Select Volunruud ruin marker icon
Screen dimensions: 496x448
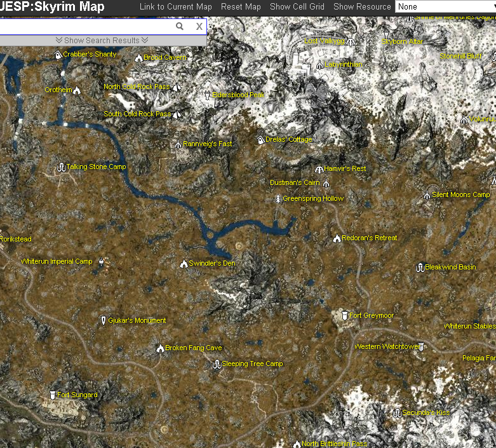click(x=464, y=119)
